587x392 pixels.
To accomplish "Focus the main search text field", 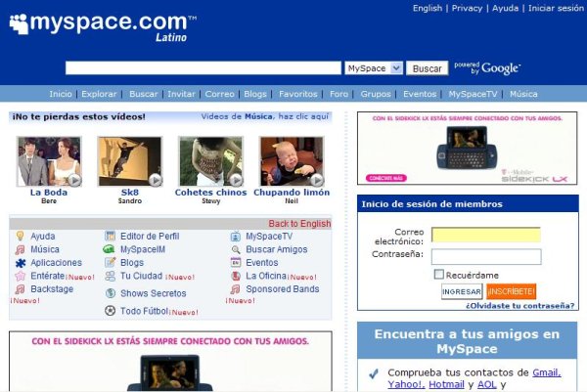I will pyautogui.click(x=203, y=68).
